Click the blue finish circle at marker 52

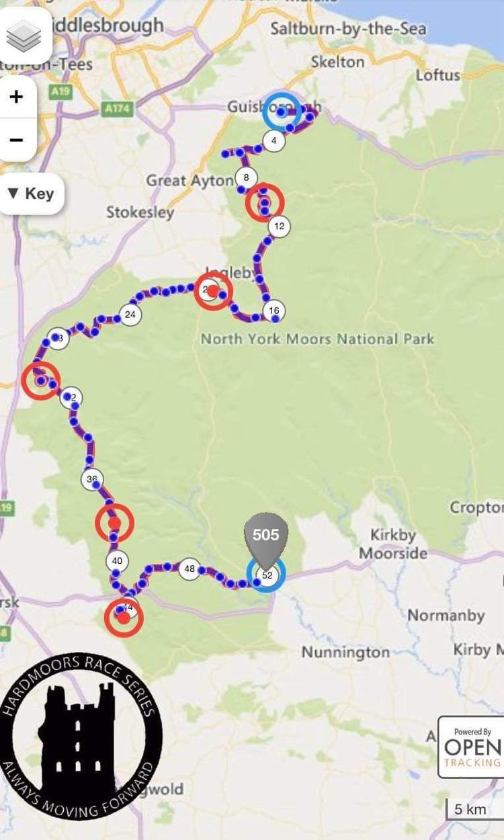[x=266, y=575]
